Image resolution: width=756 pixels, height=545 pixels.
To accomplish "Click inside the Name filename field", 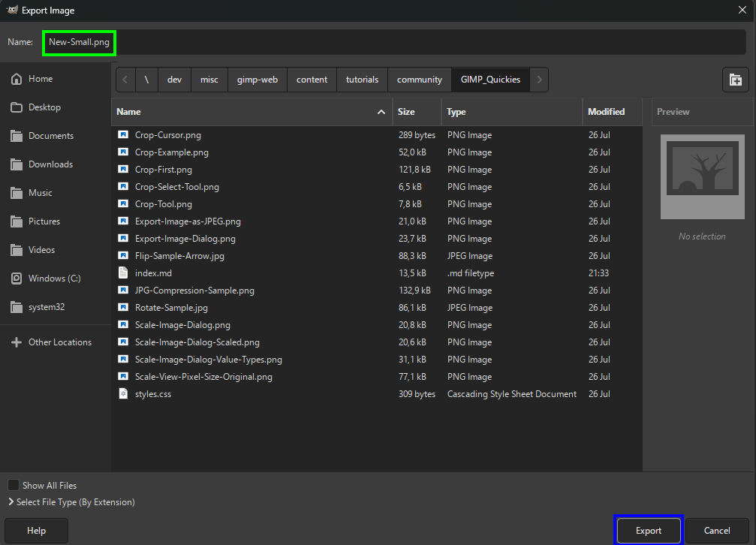I will tap(79, 42).
